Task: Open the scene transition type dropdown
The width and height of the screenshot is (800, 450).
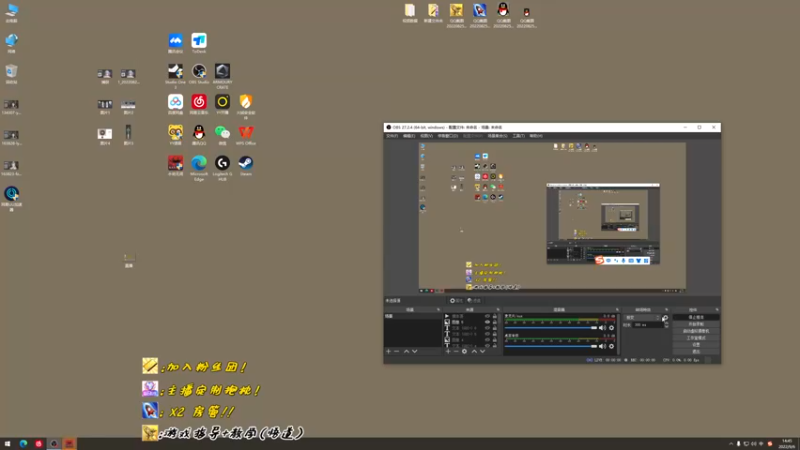Action: click(x=642, y=317)
